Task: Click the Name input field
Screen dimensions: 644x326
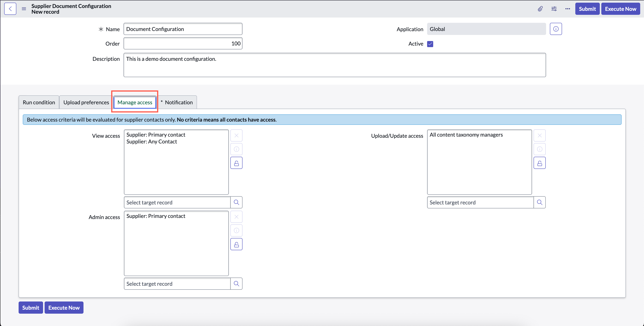Action: pyautogui.click(x=183, y=29)
